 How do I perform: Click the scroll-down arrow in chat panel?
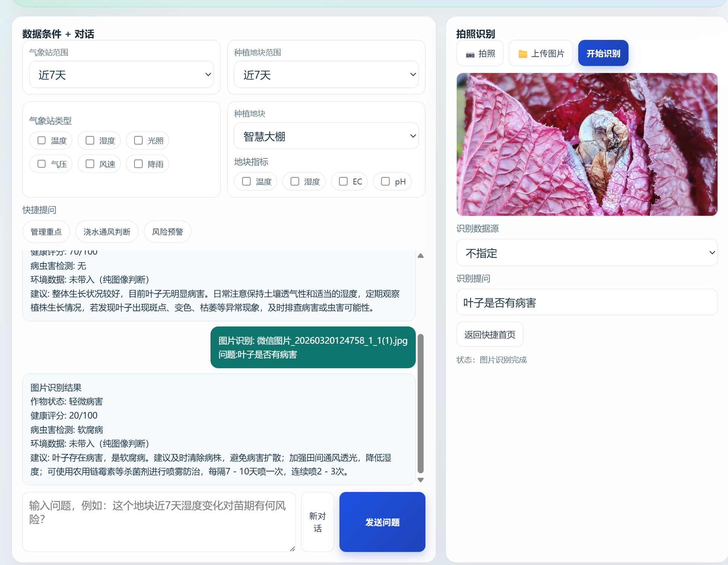(421, 480)
